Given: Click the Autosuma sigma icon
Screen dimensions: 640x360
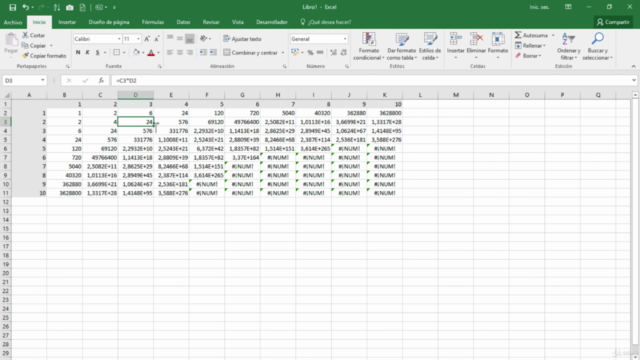Looking at the screenshot, I should (518, 35).
